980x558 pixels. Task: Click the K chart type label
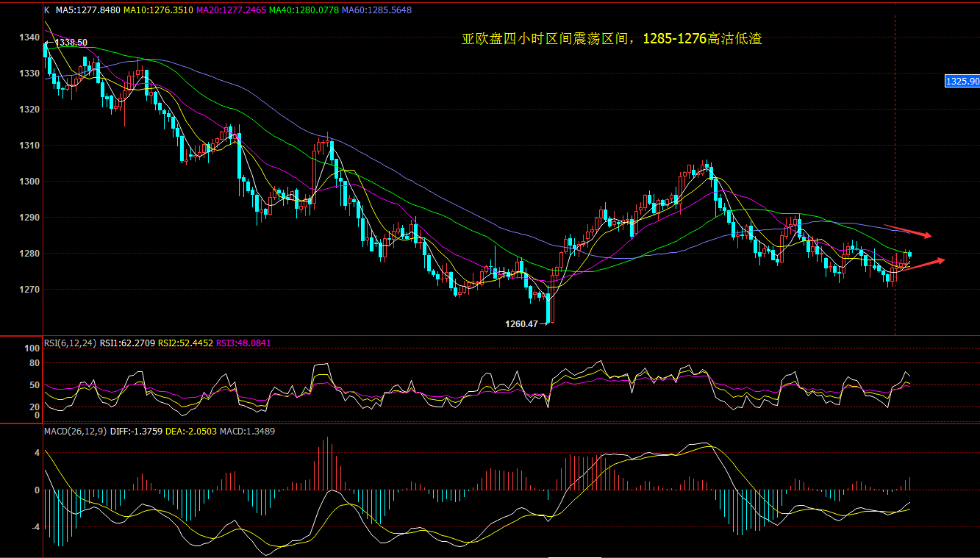47,10
